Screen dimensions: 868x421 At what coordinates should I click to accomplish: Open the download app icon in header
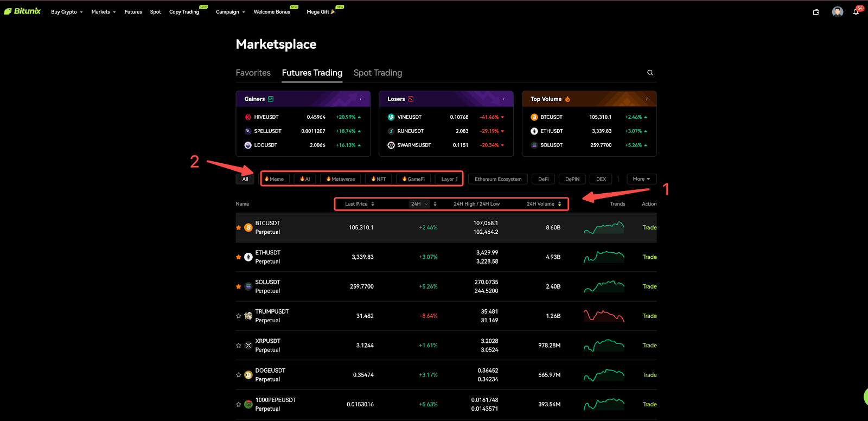(816, 12)
